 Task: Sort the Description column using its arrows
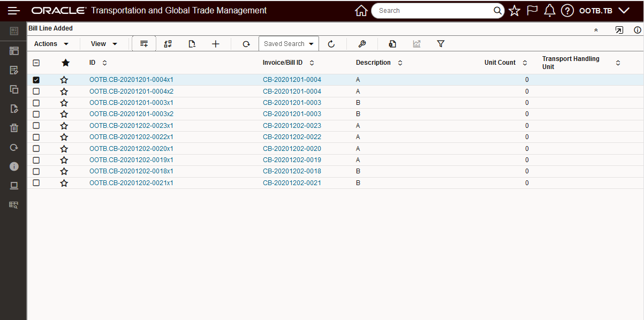coord(400,63)
